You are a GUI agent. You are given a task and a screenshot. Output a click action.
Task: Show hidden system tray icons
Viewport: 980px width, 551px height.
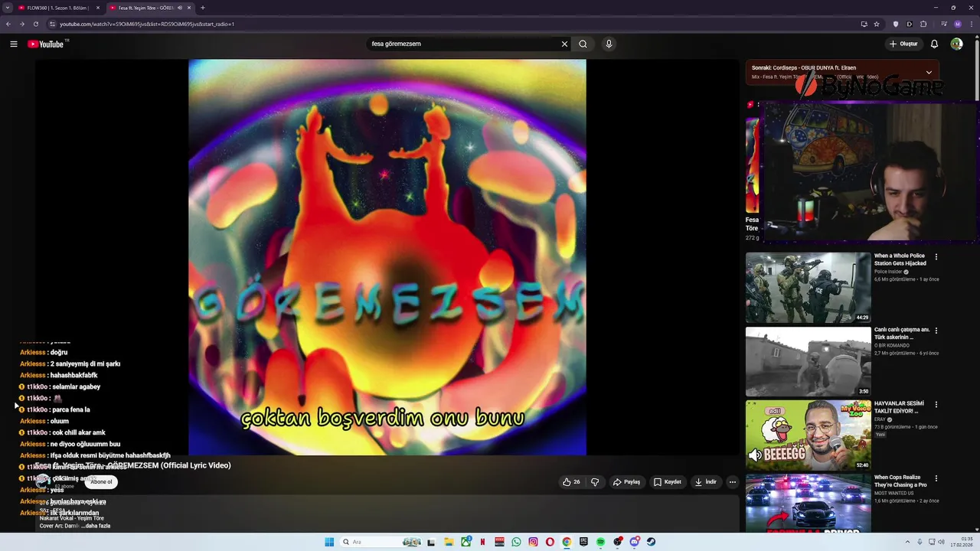tap(907, 542)
